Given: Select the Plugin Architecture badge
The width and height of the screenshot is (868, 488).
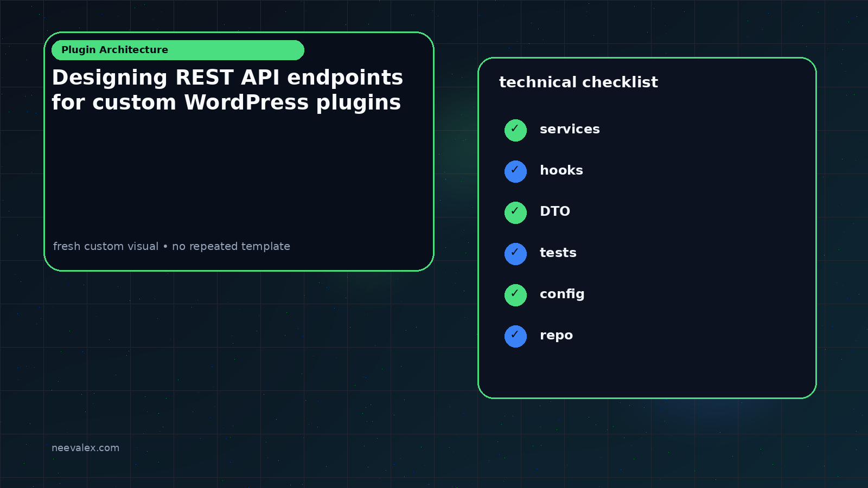Looking at the screenshot, I should click(x=178, y=50).
